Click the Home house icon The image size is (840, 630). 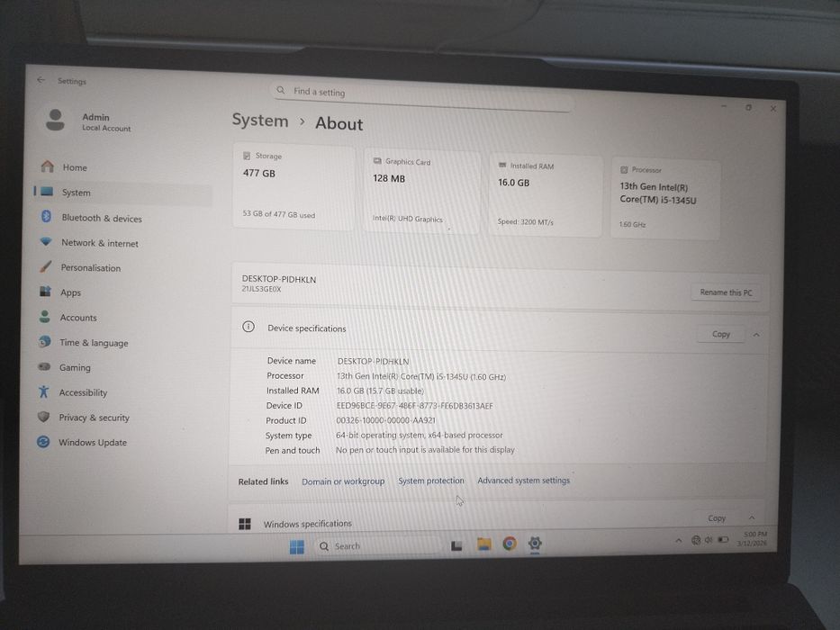coord(48,166)
